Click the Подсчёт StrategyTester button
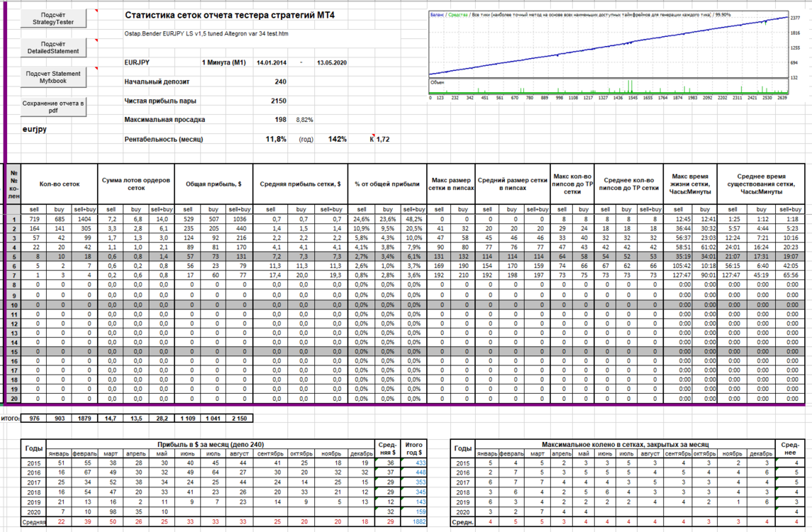Viewport: 812px width, 532px height. click(53, 18)
